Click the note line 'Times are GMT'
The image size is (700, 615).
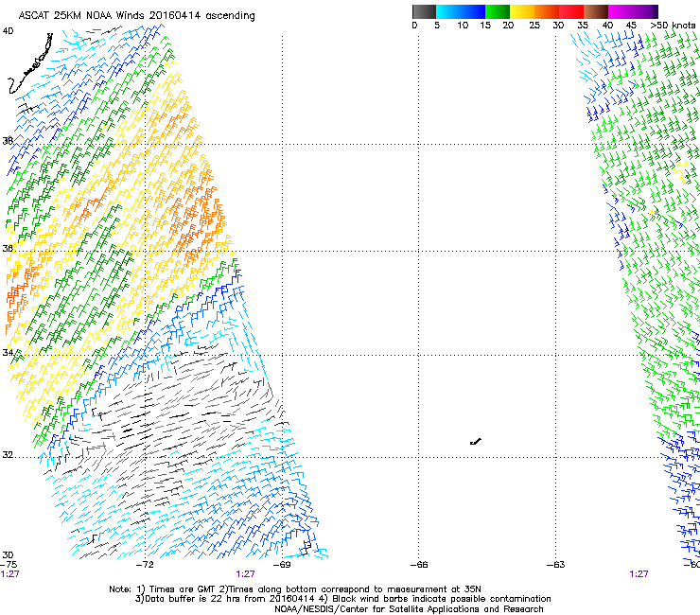pyautogui.click(x=183, y=589)
